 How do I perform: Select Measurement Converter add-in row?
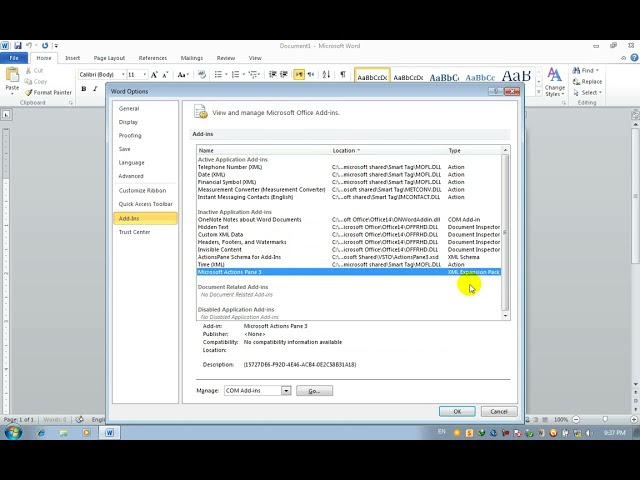pyautogui.click(x=349, y=190)
